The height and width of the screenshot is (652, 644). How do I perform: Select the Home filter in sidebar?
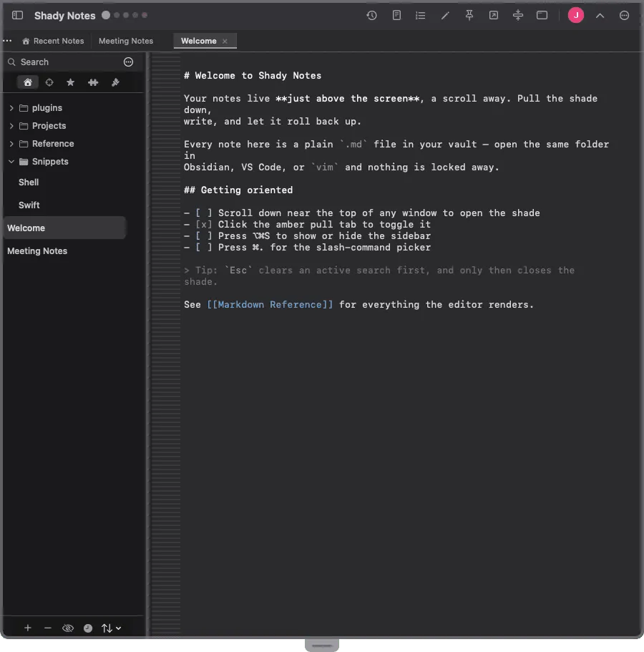28,82
